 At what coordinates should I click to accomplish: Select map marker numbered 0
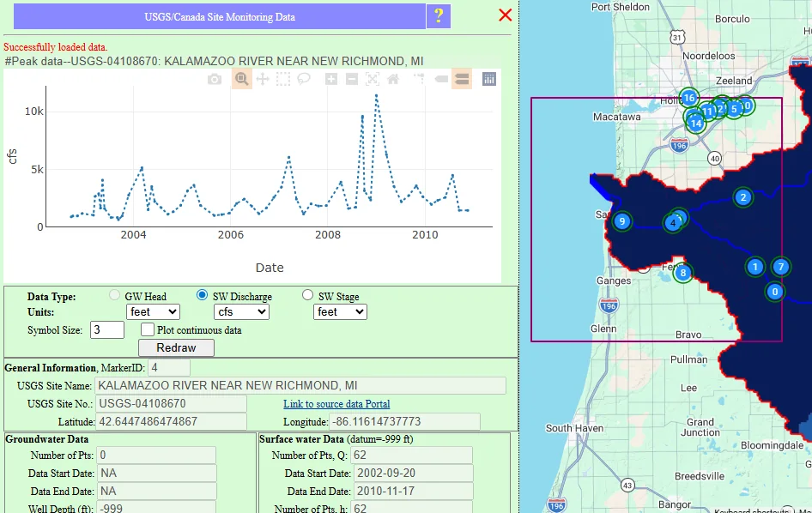pos(775,292)
